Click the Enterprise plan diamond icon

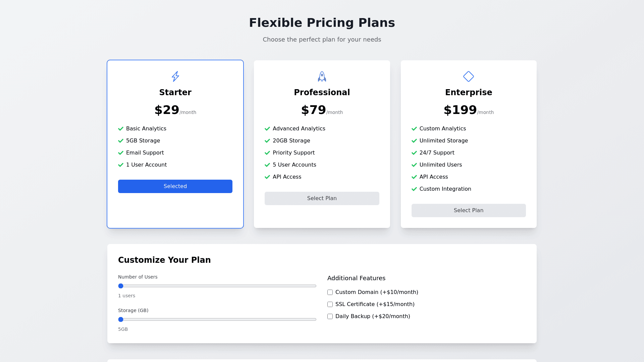coord(469,76)
